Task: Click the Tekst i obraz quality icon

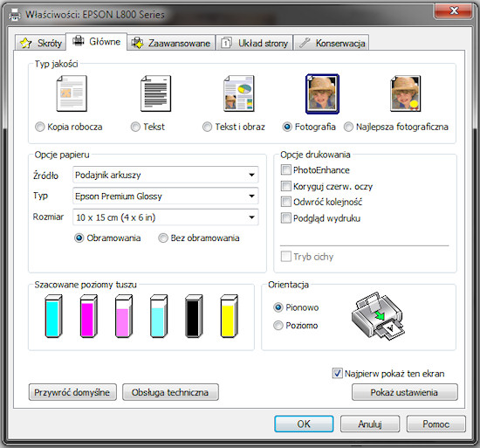Action: coord(239,93)
